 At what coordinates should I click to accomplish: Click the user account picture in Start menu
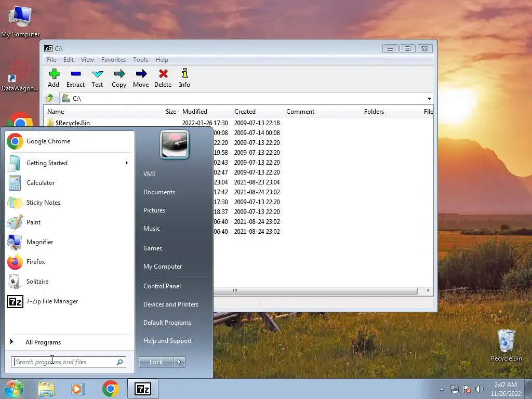pos(175,144)
